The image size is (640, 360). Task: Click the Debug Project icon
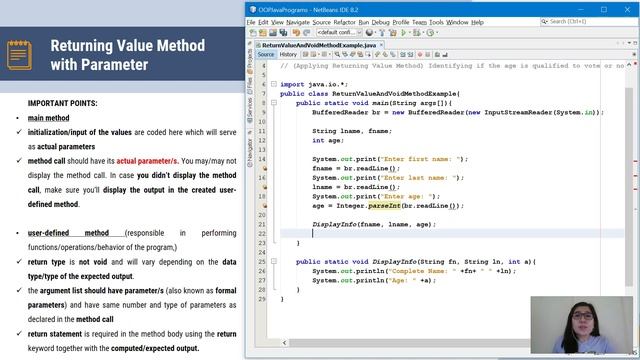click(x=417, y=33)
